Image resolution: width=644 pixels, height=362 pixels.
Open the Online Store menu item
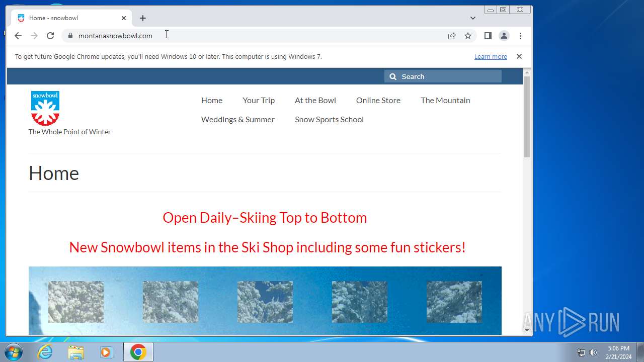click(x=378, y=100)
